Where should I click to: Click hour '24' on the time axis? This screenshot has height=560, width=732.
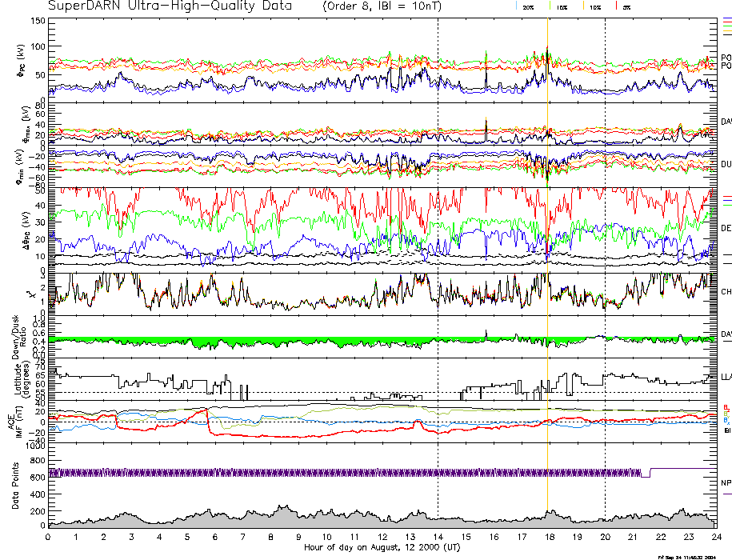click(717, 537)
